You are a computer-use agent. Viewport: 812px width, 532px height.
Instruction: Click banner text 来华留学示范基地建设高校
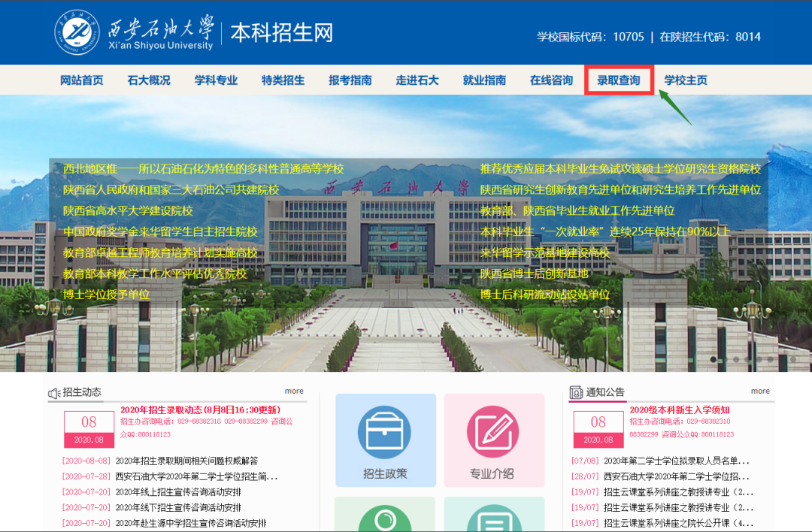(545, 252)
